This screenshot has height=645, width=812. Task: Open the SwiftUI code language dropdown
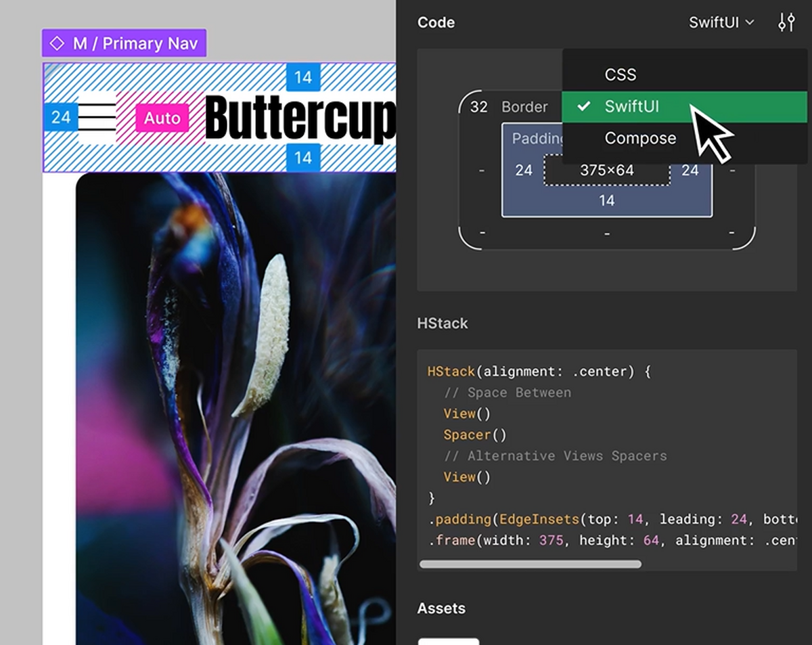click(721, 22)
